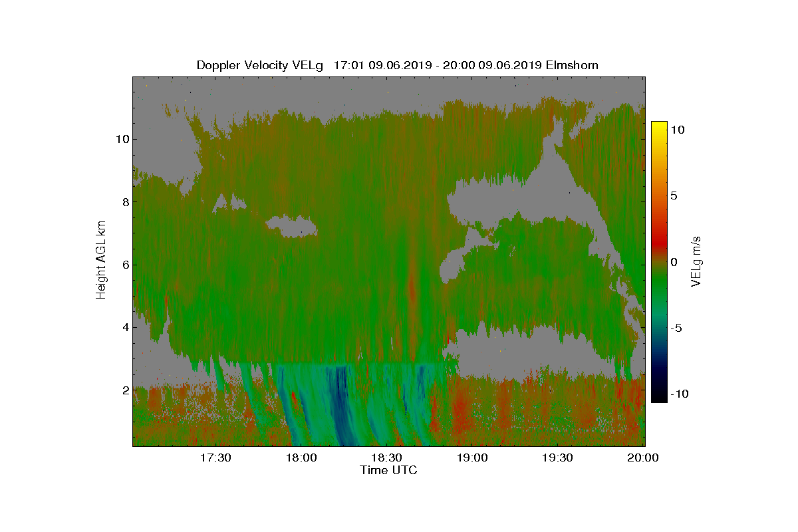Screen dimensions: 798x532
Task: Click the small gray gap near 7 km height
Action: (293, 226)
